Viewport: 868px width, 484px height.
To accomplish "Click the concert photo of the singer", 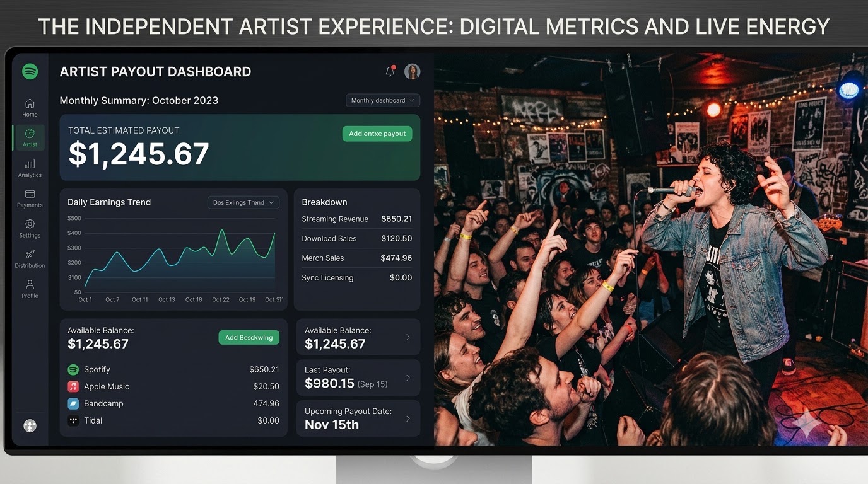I will tap(650, 249).
